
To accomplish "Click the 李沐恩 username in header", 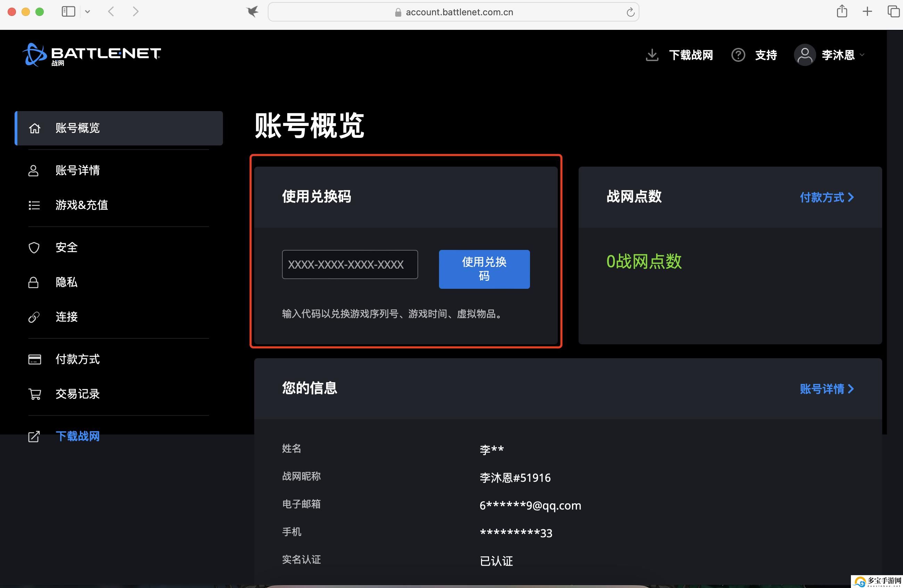I will pyautogui.click(x=838, y=55).
